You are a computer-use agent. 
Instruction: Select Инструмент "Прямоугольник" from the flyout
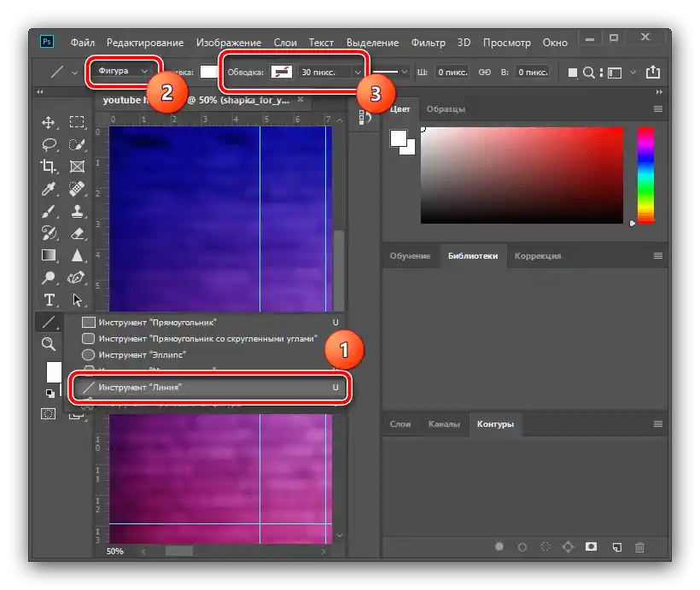(157, 322)
